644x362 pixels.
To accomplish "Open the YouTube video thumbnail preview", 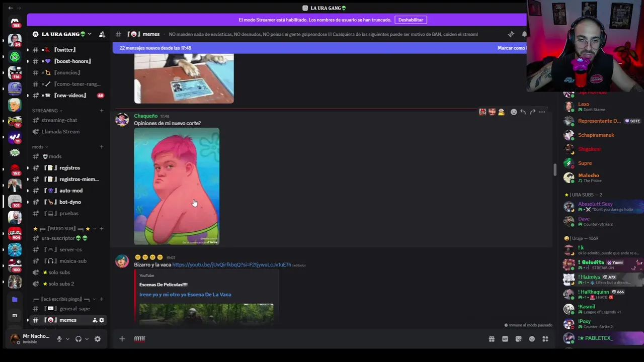I will click(x=206, y=314).
